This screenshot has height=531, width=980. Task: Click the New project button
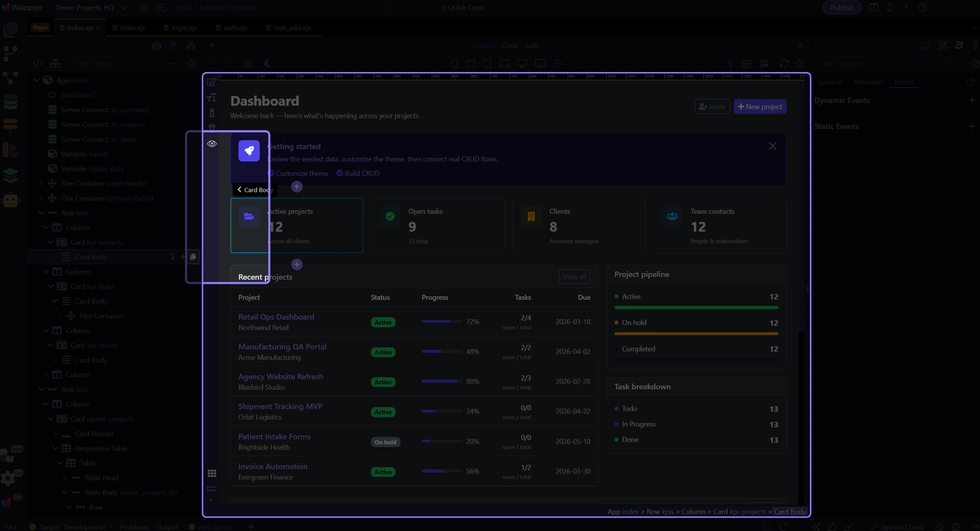759,107
